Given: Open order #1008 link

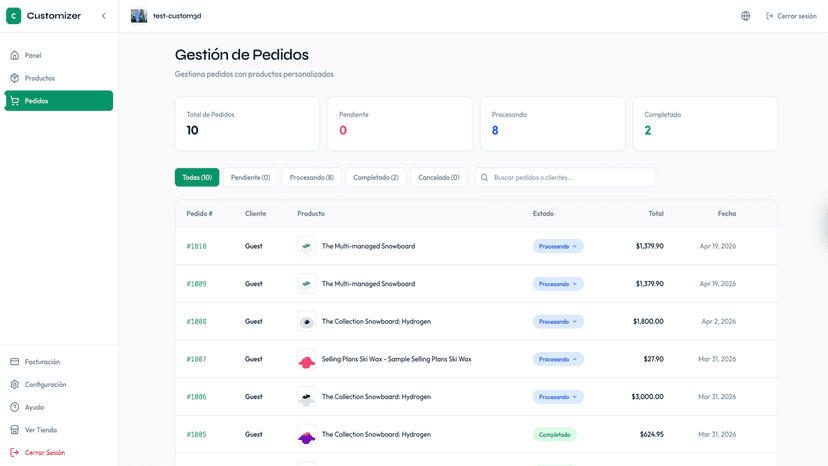Looking at the screenshot, I should [x=196, y=321].
